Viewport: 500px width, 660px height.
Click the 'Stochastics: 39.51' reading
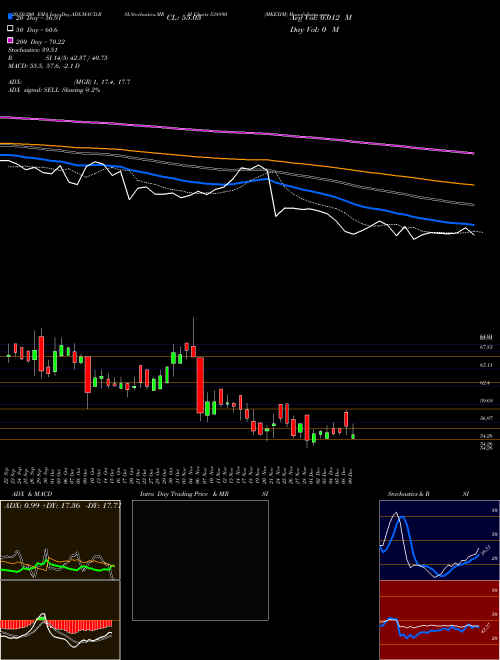(33, 50)
